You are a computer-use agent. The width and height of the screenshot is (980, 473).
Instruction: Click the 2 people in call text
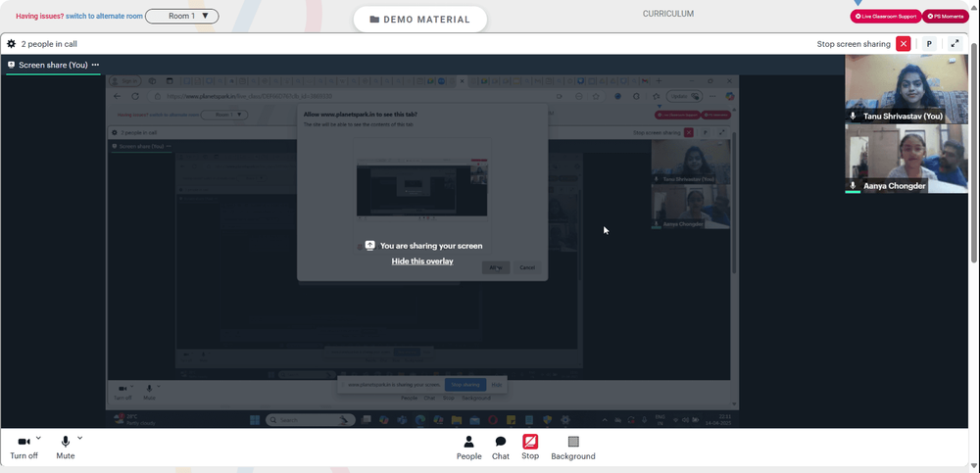coord(49,44)
